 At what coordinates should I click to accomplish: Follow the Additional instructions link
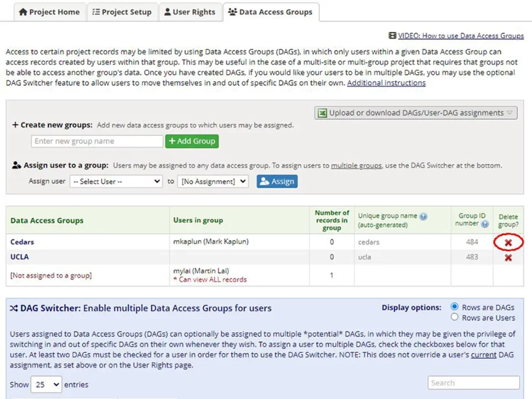[x=386, y=83]
